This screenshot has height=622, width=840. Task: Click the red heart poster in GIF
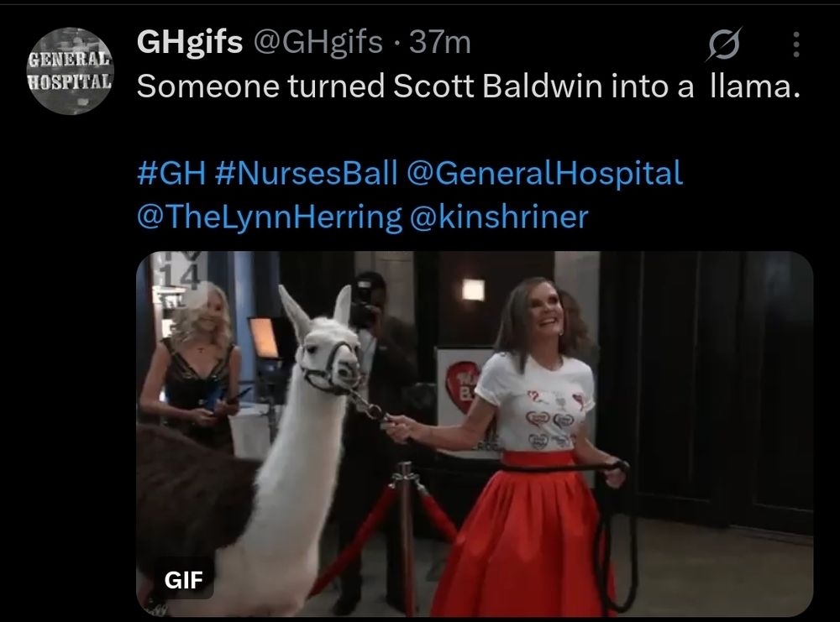coord(462,386)
